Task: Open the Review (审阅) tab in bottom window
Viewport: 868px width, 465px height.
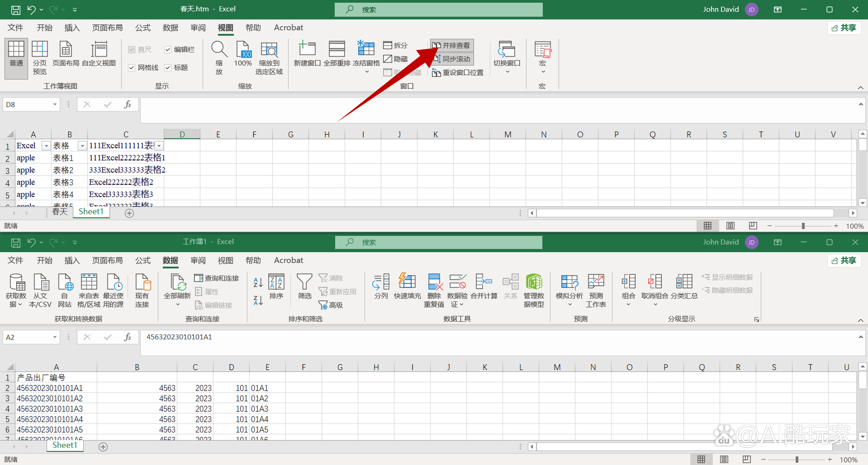Action: [x=198, y=260]
